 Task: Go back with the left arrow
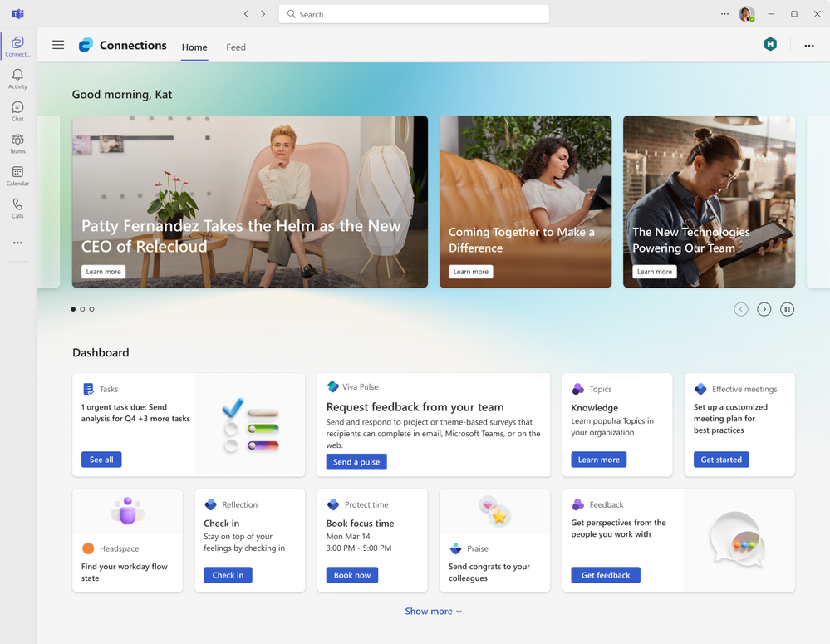[x=246, y=14]
